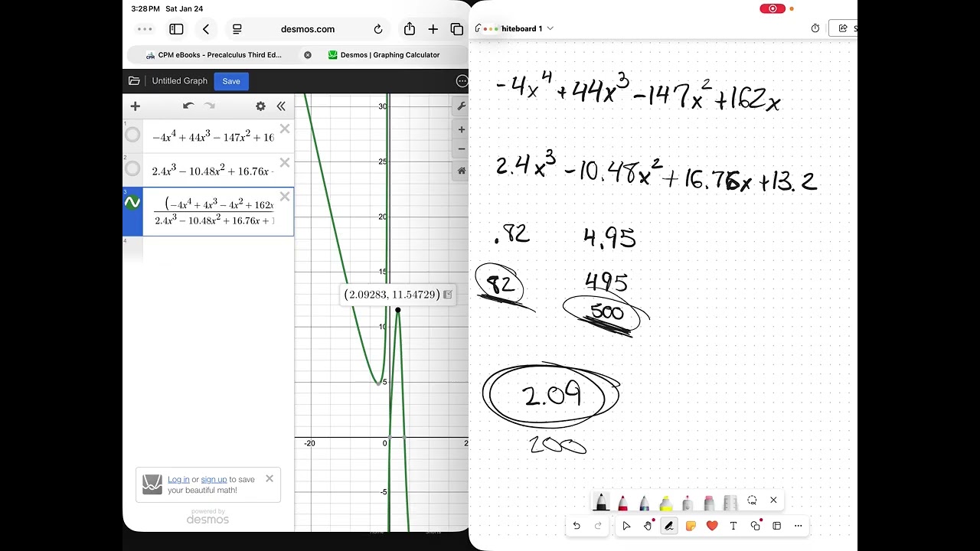Zoom out on the Desmos graph
980x551 pixels.
tap(461, 148)
